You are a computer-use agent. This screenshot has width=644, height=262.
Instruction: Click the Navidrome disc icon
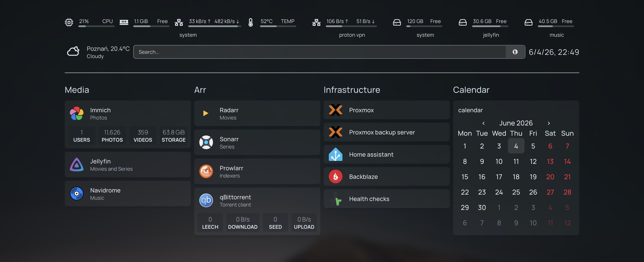[x=76, y=194]
